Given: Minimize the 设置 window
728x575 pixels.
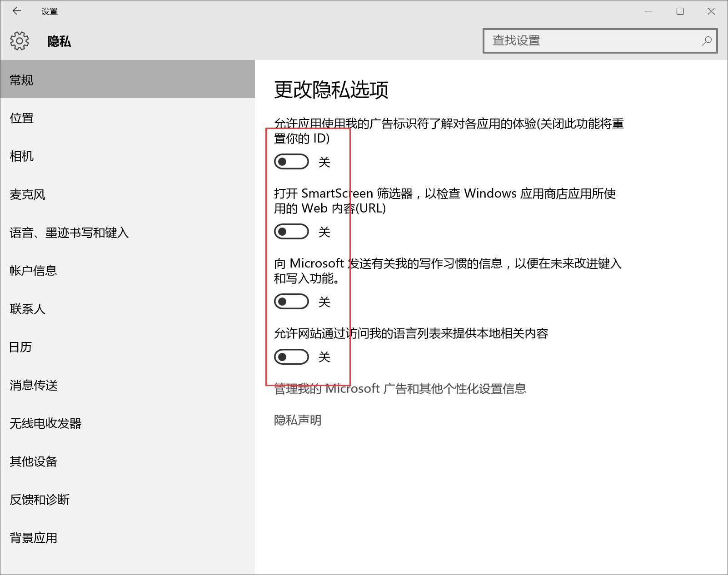Looking at the screenshot, I should [x=649, y=11].
